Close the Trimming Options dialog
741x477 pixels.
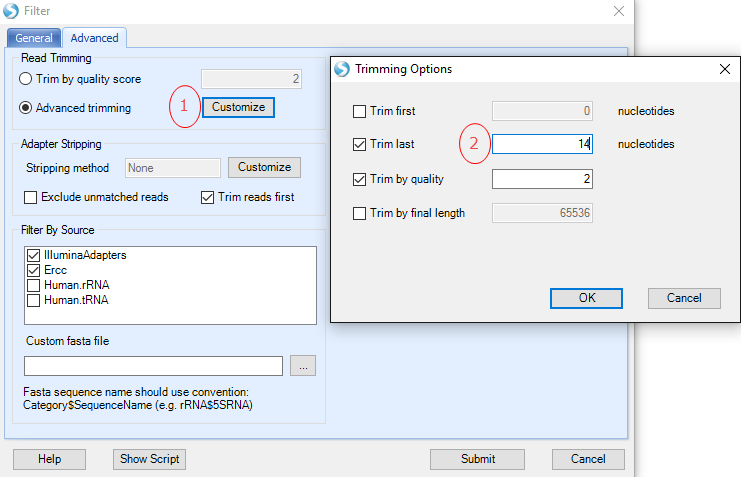(x=725, y=69)
